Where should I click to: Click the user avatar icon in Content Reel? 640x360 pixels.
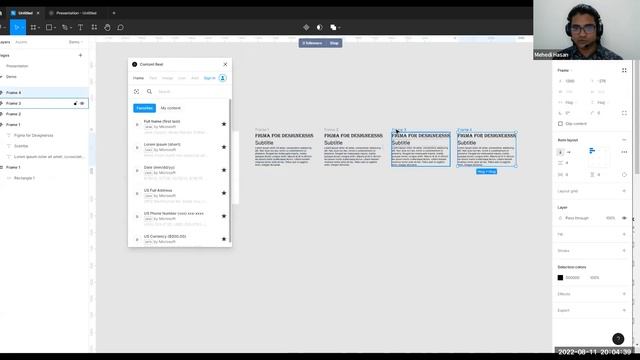pos(222,78)
